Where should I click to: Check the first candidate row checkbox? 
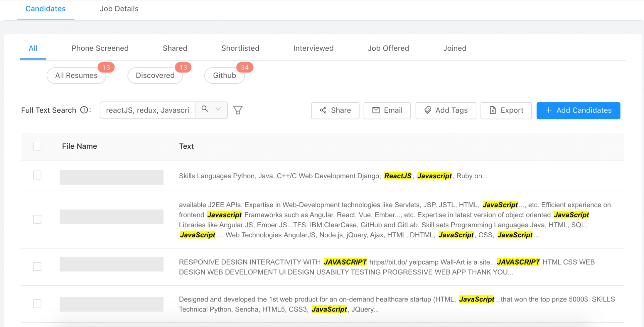click(37, 175)
